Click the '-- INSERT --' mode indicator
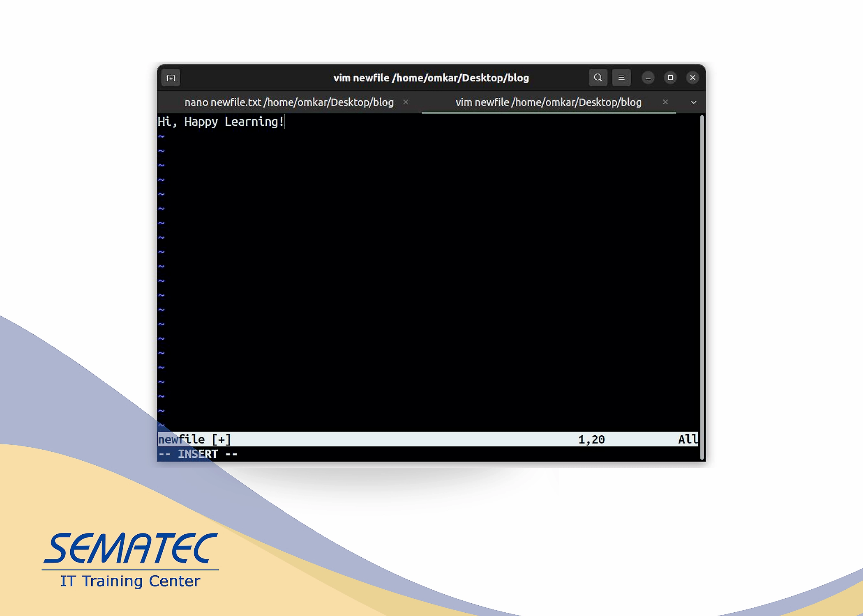 pyautogui.click(x=198, y=454)
